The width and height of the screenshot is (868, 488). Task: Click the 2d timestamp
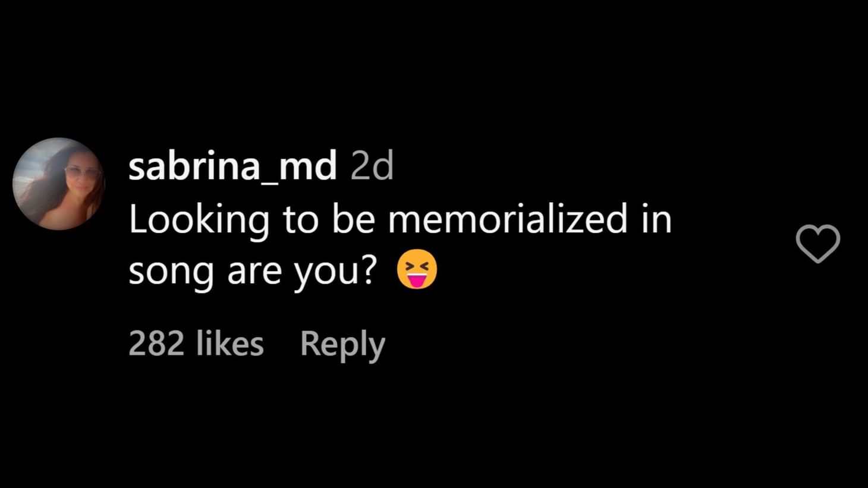(x=372, y=166)
